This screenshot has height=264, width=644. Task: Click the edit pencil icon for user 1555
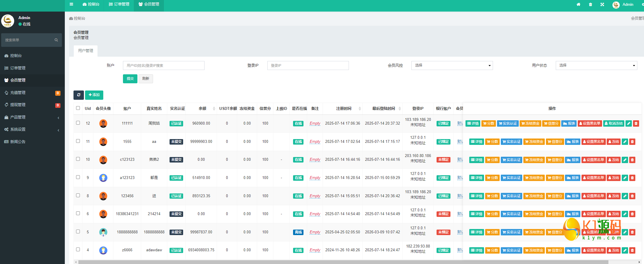point(625,142)
